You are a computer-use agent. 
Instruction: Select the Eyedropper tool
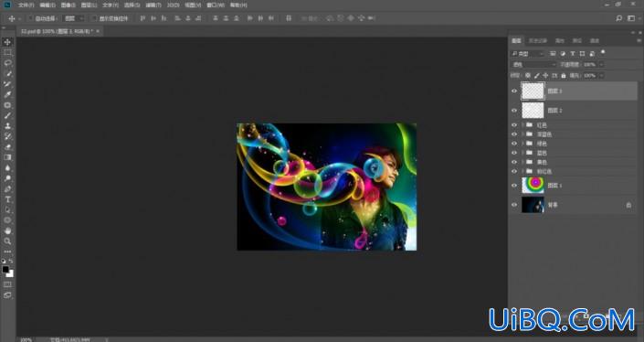(x=7, y=94)
